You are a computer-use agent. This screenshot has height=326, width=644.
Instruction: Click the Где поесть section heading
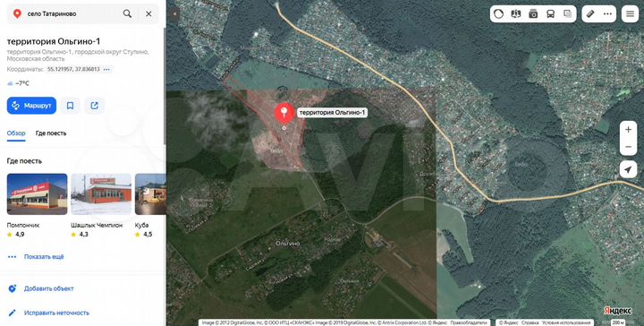click(24, 161)
